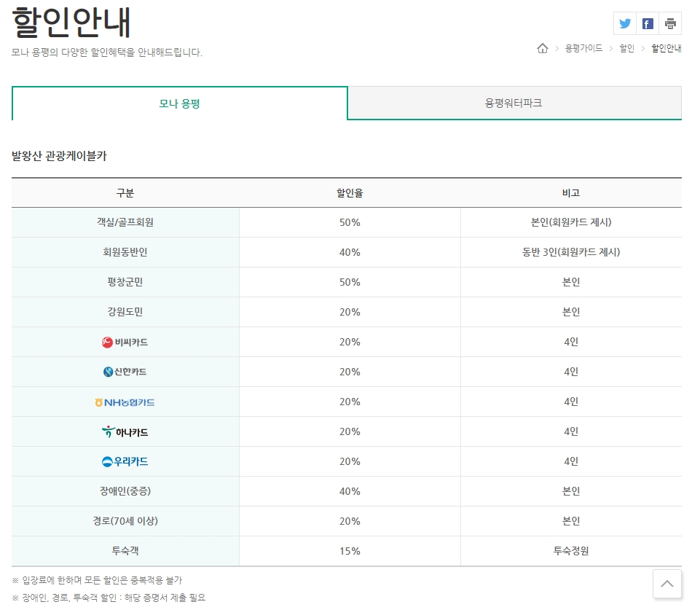Select the 모나 용평 tab
Screen dimensions: 700x610
[x=180, y=103]
